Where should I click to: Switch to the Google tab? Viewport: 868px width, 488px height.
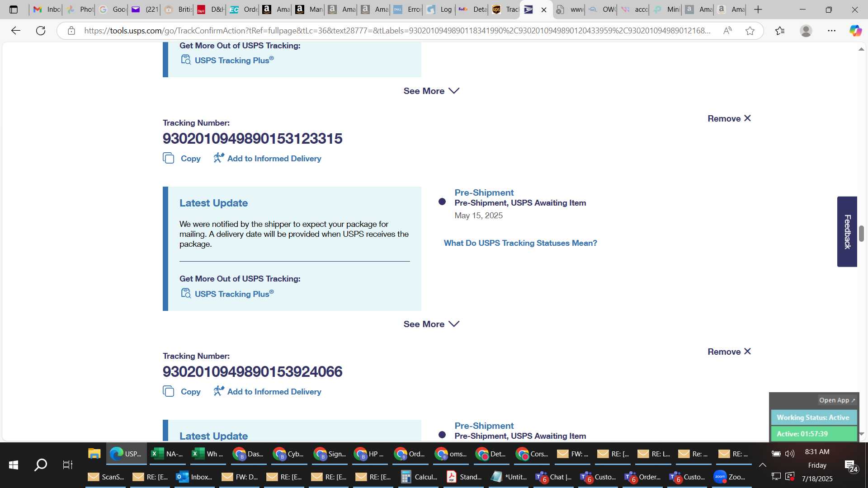coord(113,9)
